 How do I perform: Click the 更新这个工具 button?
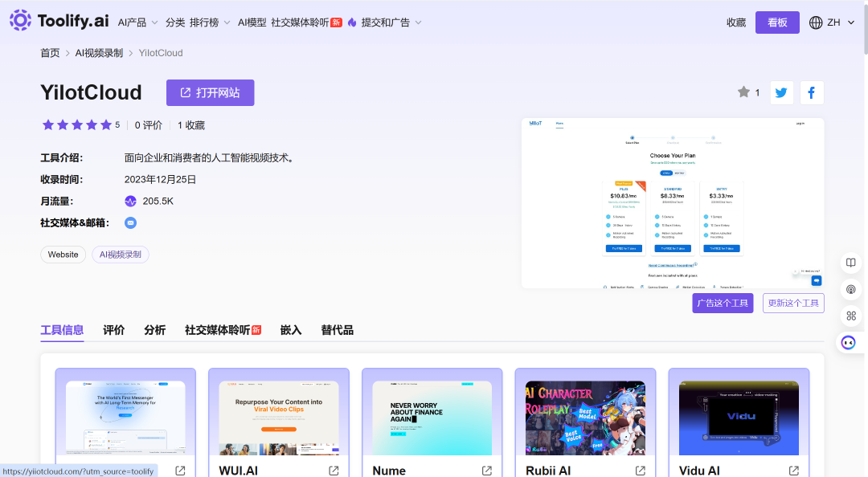coord(793,304)
